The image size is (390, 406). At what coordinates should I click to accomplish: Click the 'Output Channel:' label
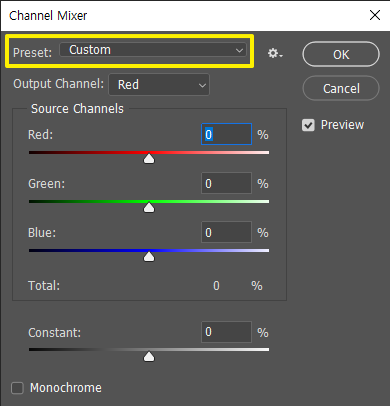(59, 84)
